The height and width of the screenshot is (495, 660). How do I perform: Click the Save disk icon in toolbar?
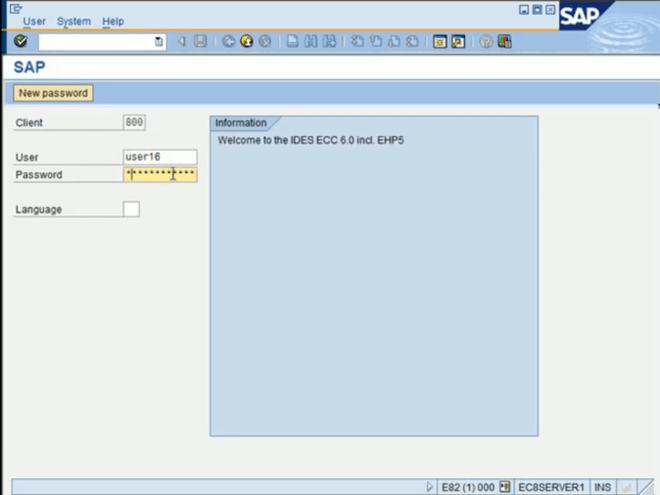(200, 41)
